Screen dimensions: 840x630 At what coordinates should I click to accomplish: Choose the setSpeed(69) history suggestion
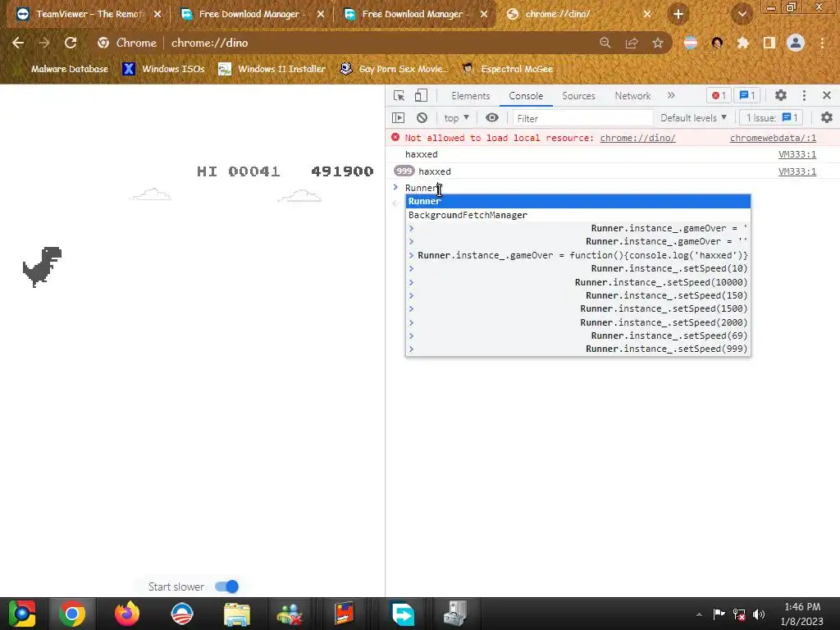click(578, 336)
